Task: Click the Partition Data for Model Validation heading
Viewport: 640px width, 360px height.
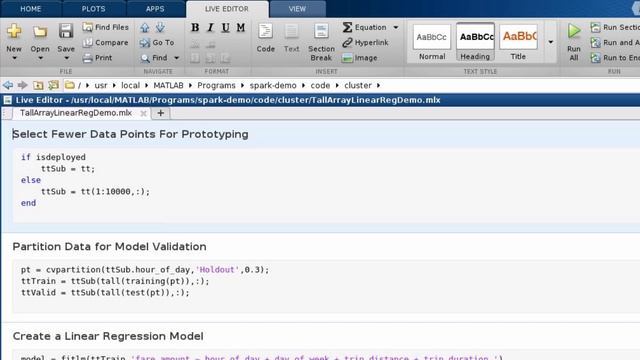Action: [109, 247]
